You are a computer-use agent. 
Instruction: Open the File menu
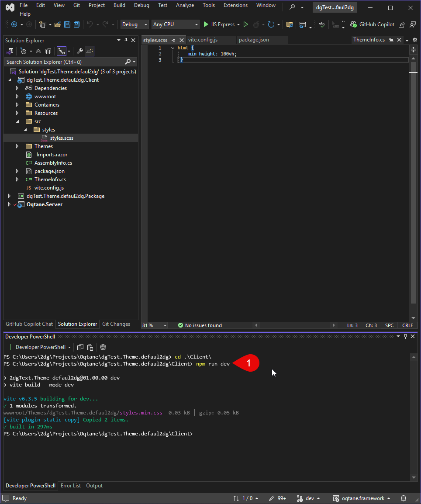pyautogui.click(x=24, y=5)
